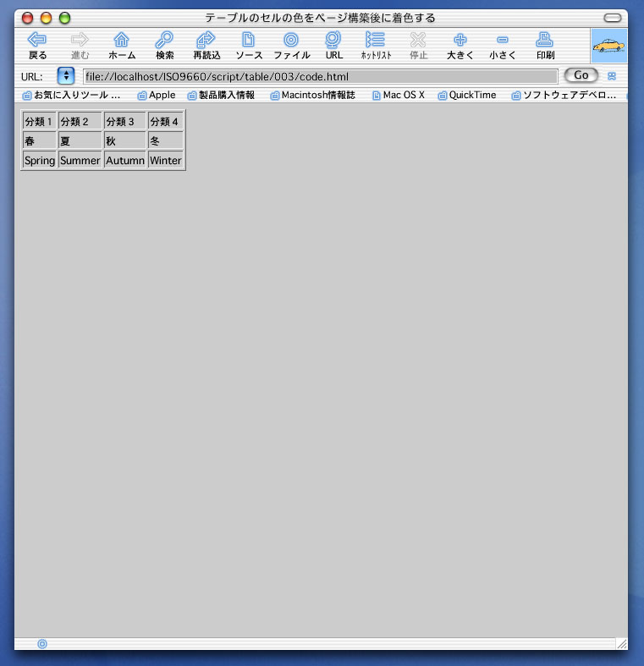Click the table cell 分類 4

pos(166,122)
